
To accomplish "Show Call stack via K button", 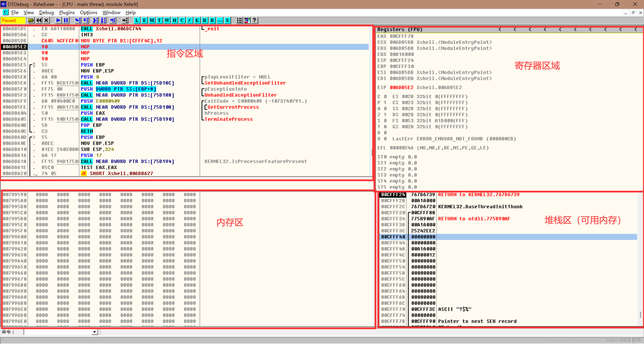I will click(x=197, y=20).
